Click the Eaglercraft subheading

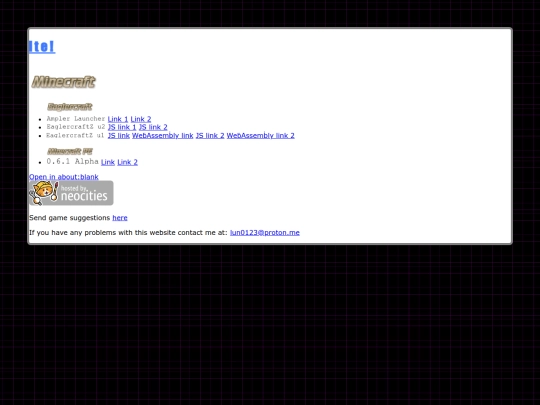click(x=70, y=107)
